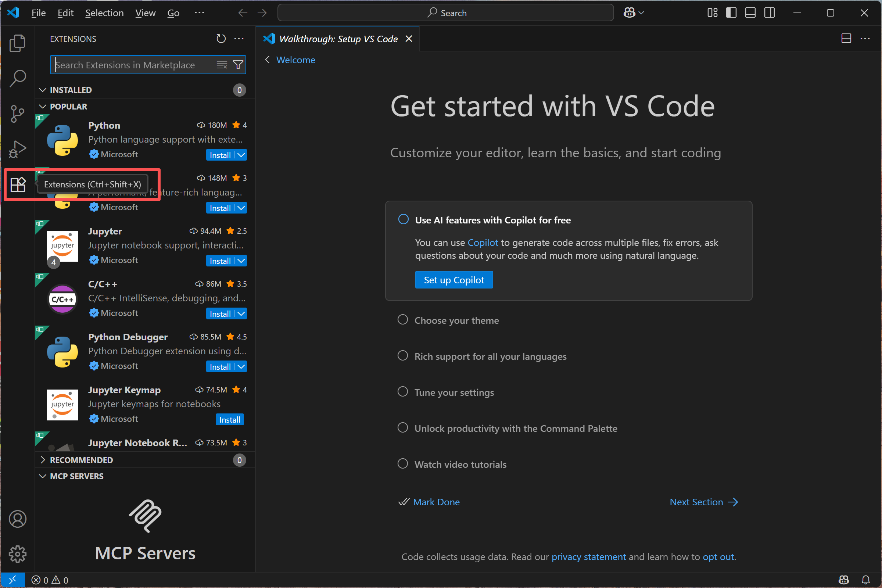882x588 pixels.
Task: Open Copilot status icon in status bar
Action: click(844, 580)
